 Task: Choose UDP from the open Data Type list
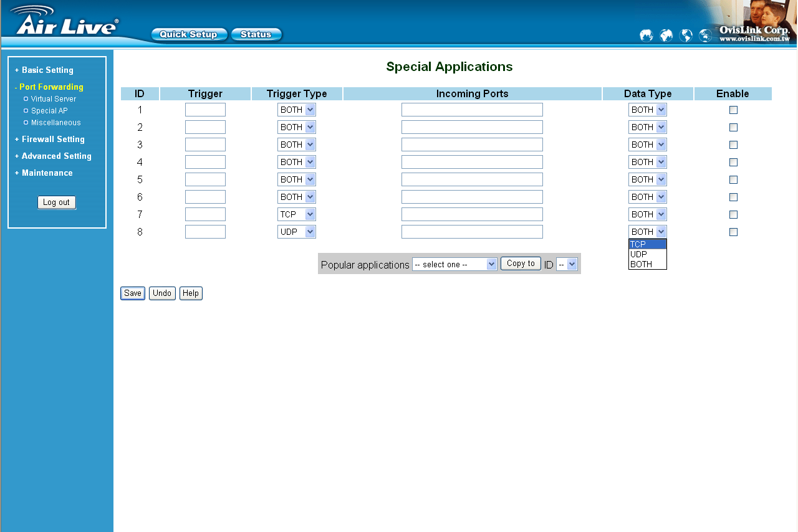point(648,254)
